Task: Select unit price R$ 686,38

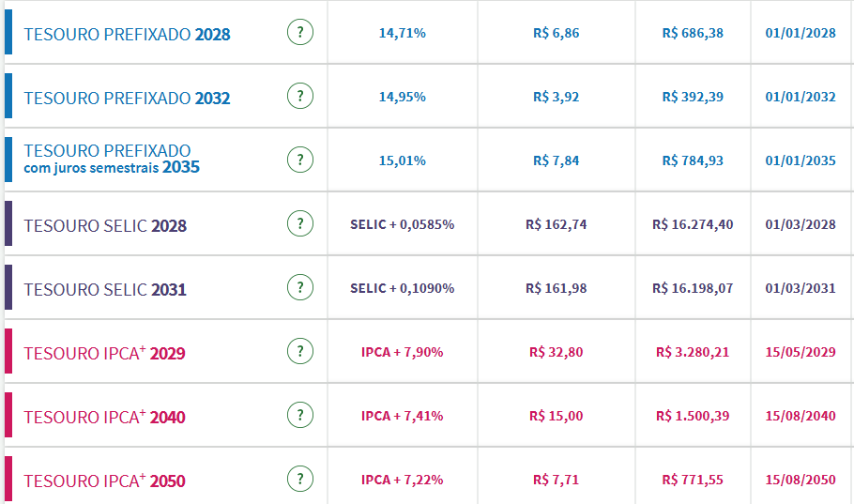Action: [693, 33]
